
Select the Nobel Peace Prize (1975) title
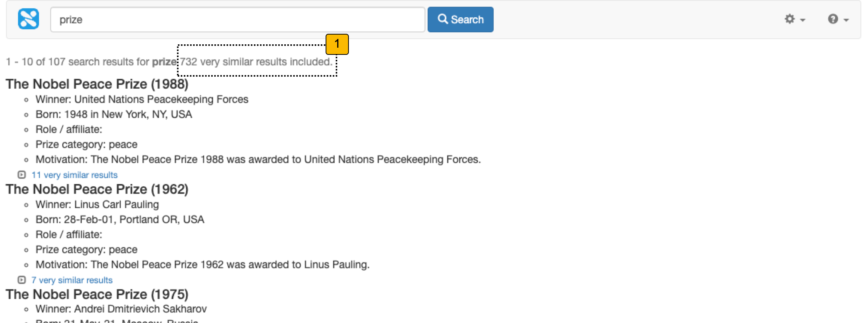(x=97, y=294)
